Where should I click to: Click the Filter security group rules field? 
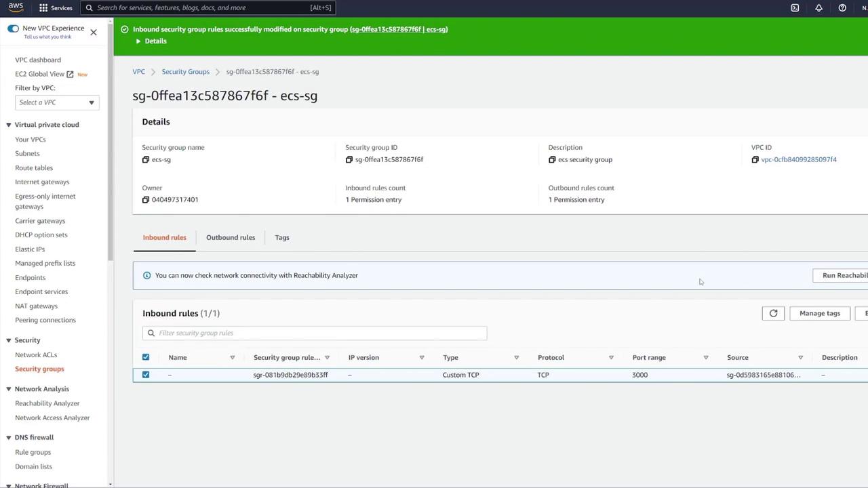coord(315,333)
